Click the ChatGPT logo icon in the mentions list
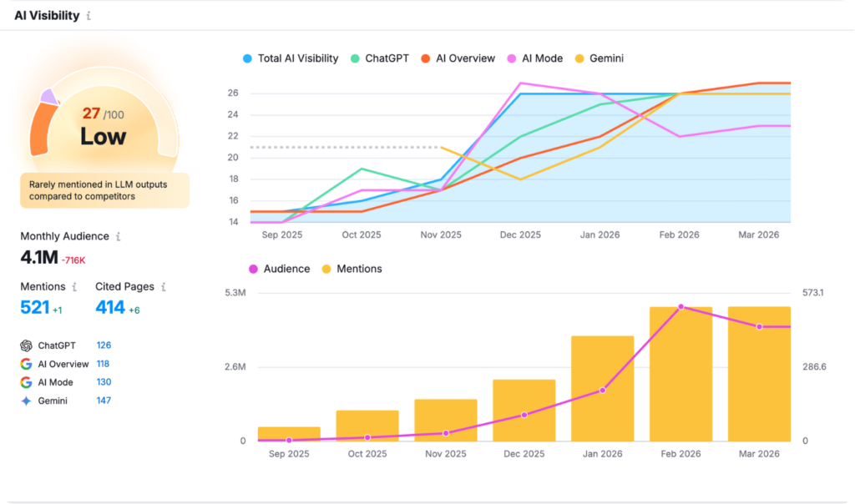Image resolution: width=855 pixels, height=504 pixels. click(x=26, y=345)
